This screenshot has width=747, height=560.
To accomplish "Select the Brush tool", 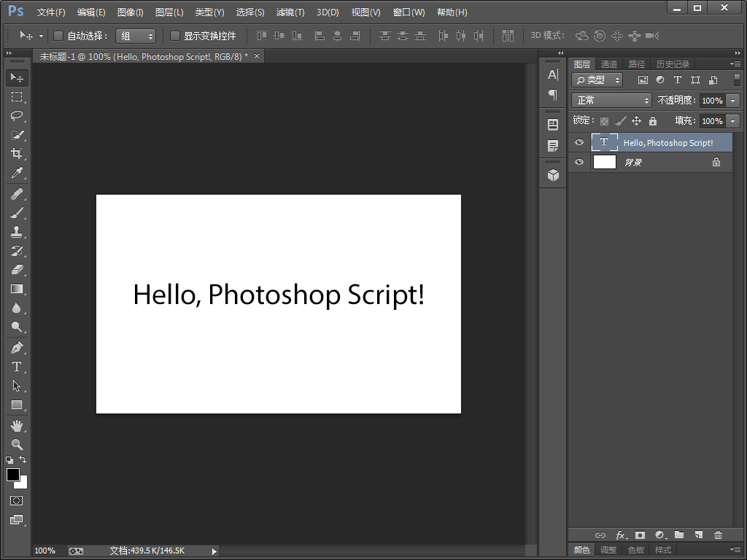I will [x=17, y=213].
